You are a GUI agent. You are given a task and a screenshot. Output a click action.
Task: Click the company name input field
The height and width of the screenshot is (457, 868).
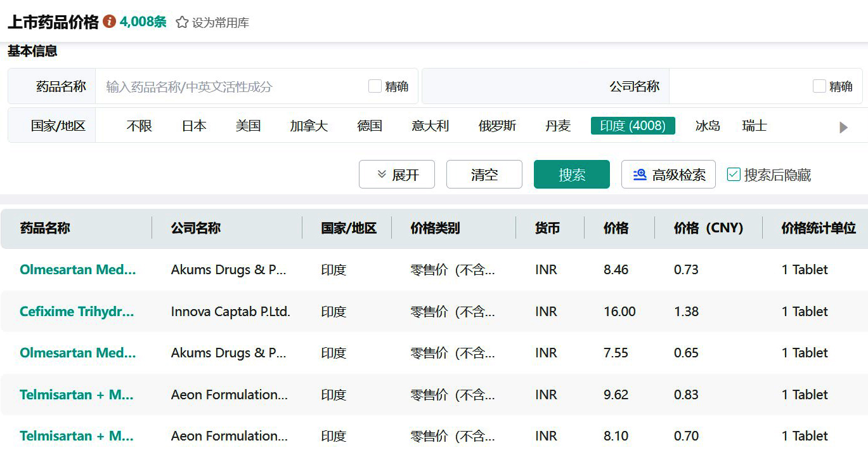point(739,86)
